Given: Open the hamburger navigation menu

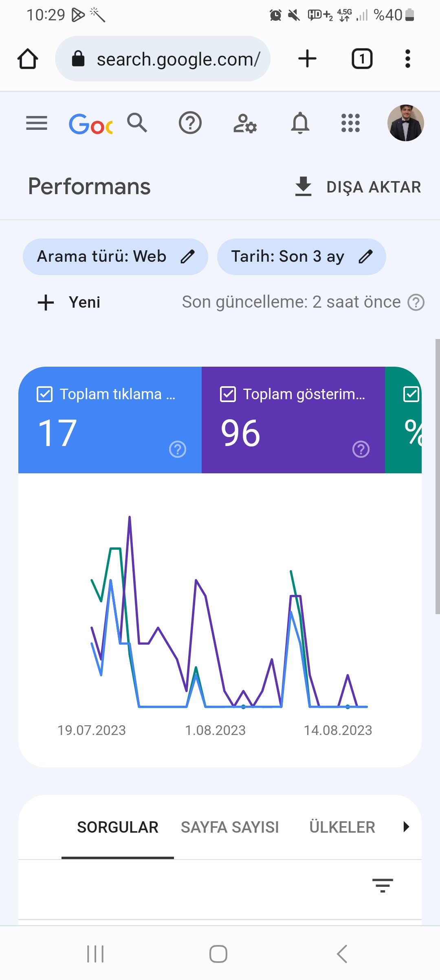Looking at the screenshot, I should (x=37, y=123).
